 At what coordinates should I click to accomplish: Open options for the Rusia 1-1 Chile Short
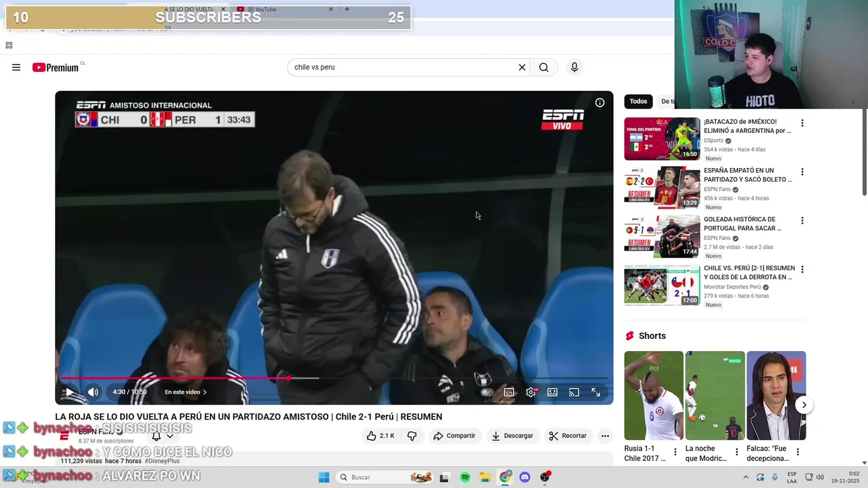click(675, 452)
